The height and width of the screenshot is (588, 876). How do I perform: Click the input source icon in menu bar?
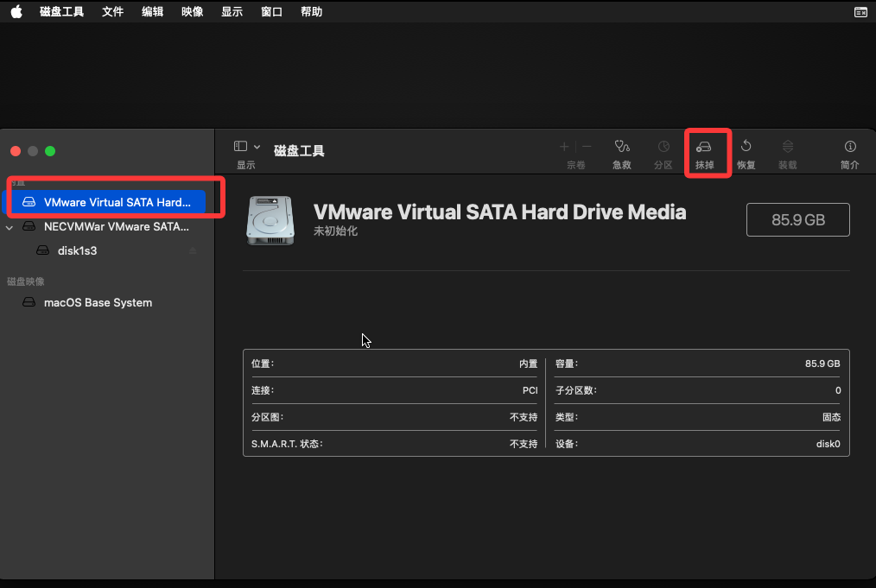coord(861,12)
